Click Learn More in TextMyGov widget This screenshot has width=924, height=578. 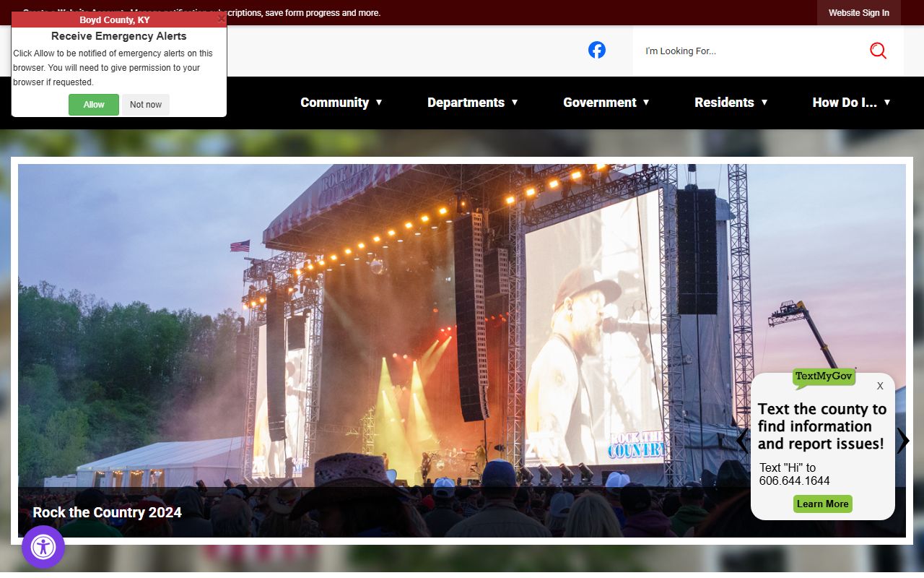coord(822,504)
